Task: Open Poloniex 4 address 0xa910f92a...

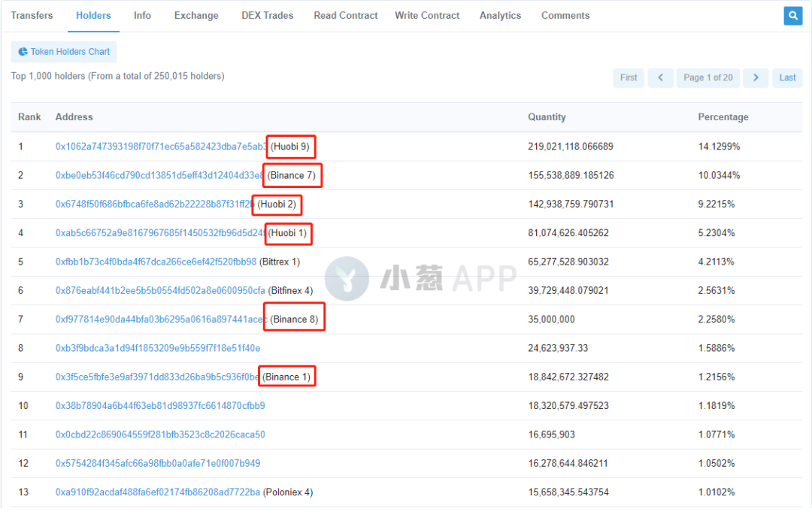Action: point(157,492)
